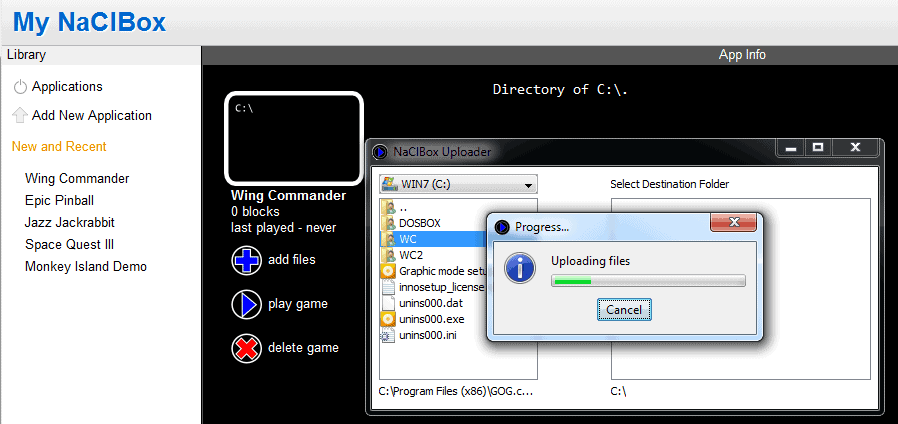The width and height of the screenshot is (898, 424).
Task: Click the power icon beside Applications
Action: point(20,87)
